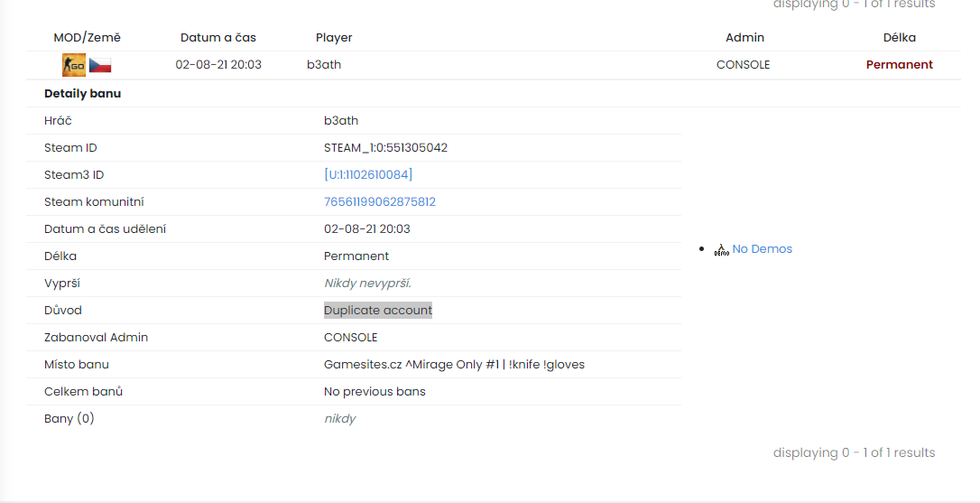Click the demo icon beside No Demos

(x=721, y=249)
